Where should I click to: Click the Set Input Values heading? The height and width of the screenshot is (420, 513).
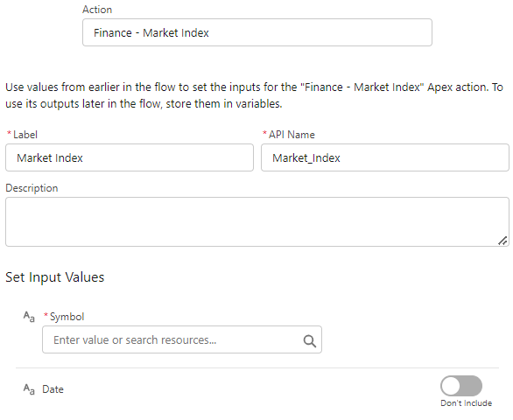point(55,277)
